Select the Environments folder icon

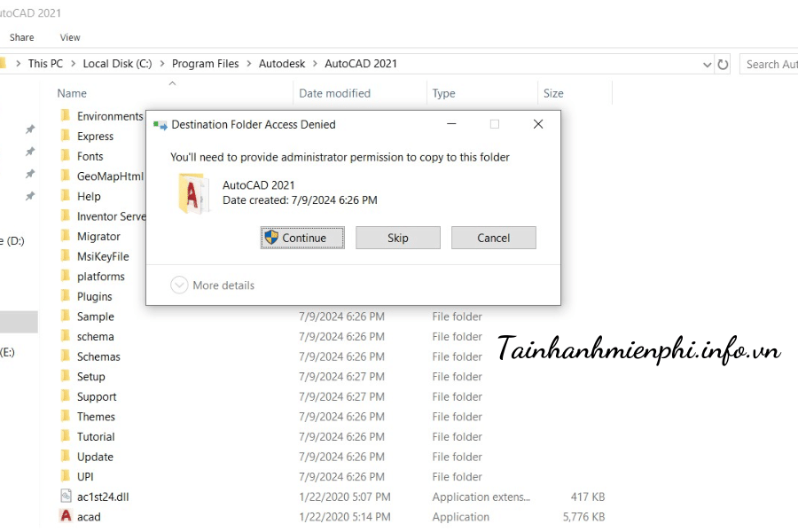point(66,116)
